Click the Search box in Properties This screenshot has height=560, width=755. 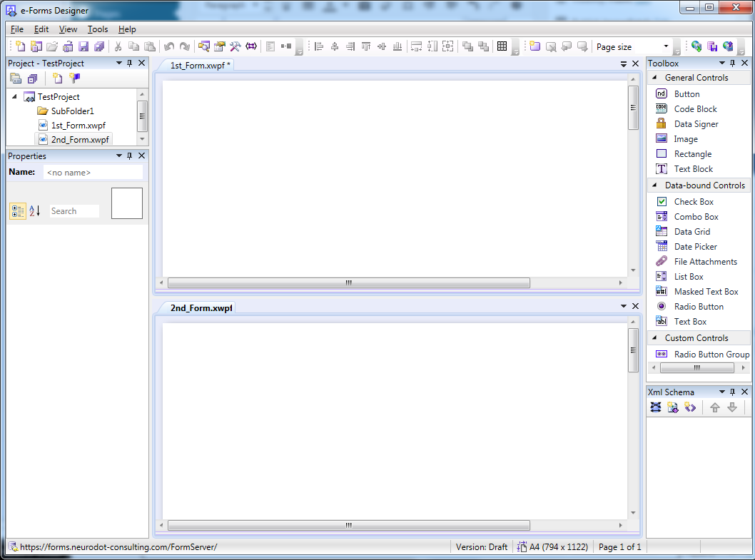tap(75, 211)
